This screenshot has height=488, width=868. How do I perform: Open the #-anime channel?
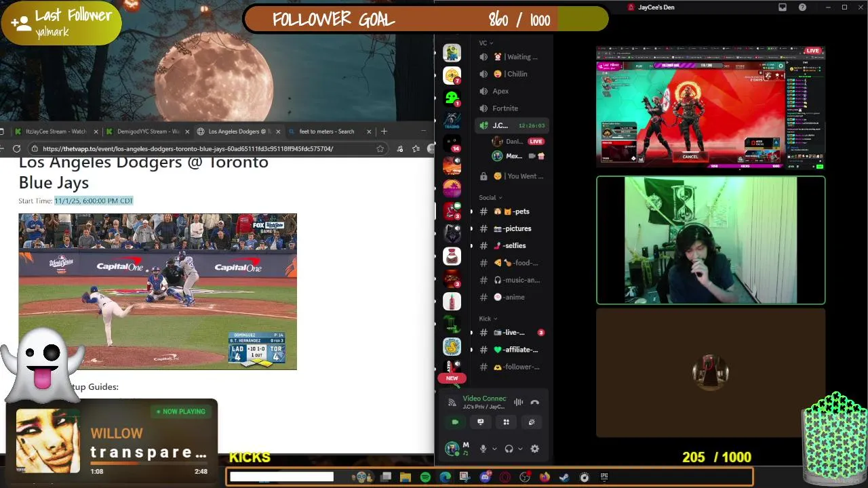point(512,297)
